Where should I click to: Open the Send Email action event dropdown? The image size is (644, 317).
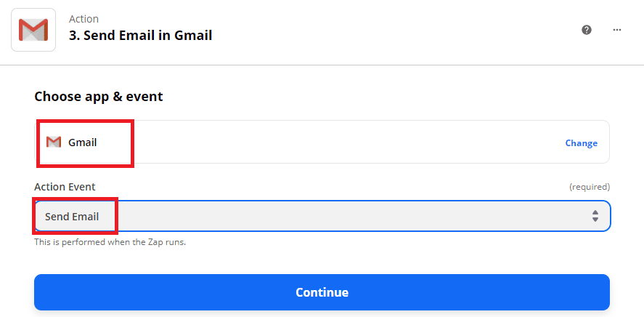322,216
